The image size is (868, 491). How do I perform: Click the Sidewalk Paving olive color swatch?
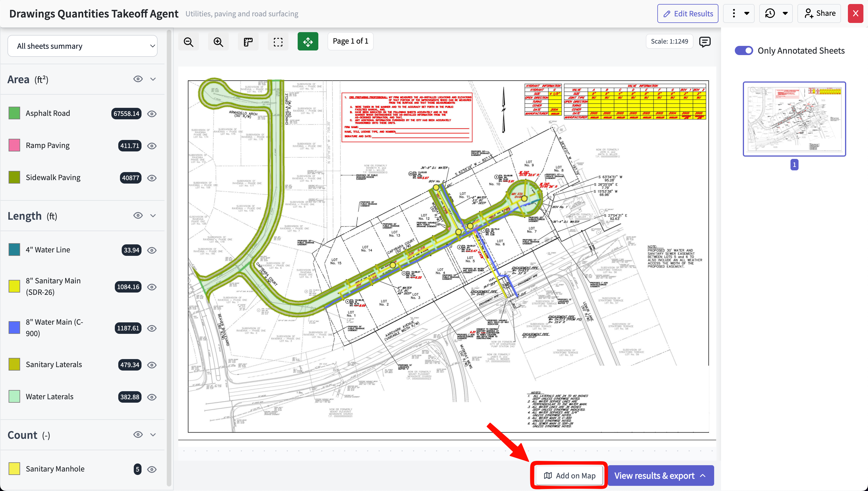point(14,177)
